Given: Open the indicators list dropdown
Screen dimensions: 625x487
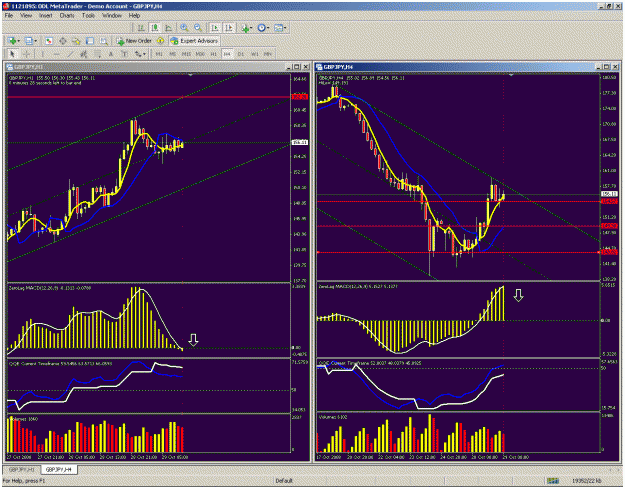Looking at the screenshot, I should [x=246, y=28].
